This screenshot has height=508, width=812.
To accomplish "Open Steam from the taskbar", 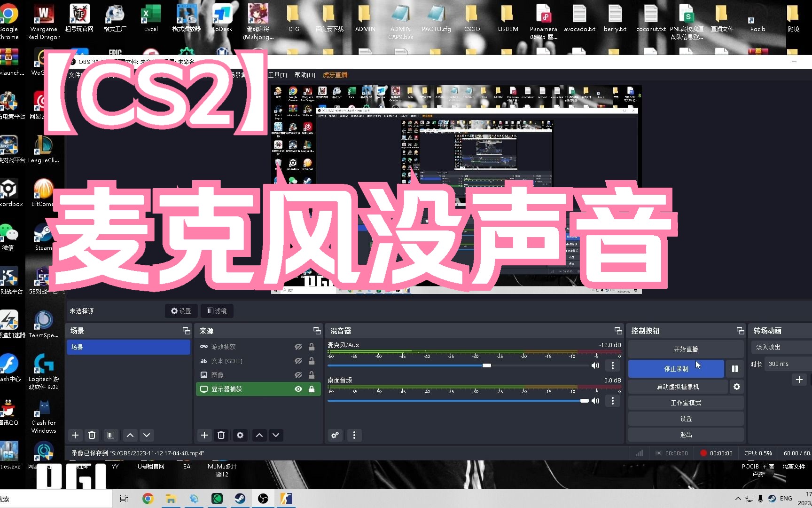I will [x=240, y=499].
